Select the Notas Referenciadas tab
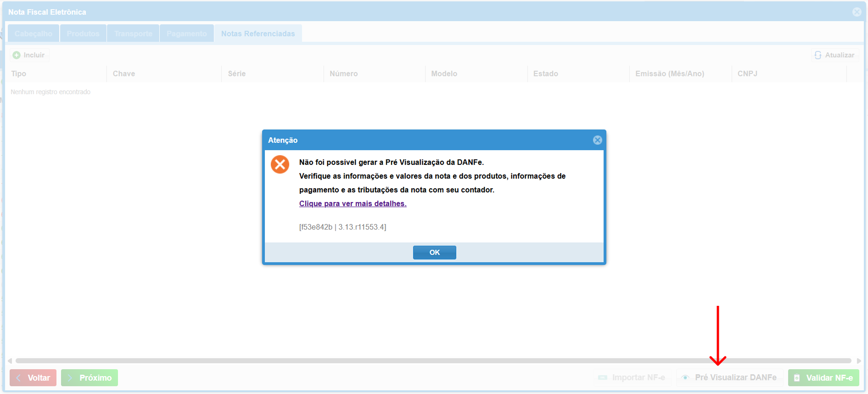This screenshot has height=394, width=868. (x=258, y=34)
